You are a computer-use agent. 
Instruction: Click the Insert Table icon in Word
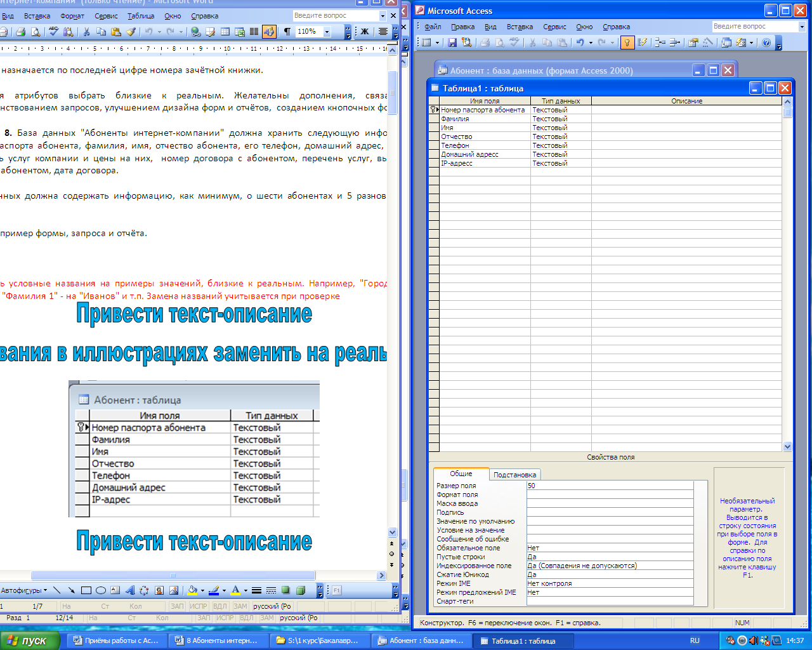(x=225, y=31)
